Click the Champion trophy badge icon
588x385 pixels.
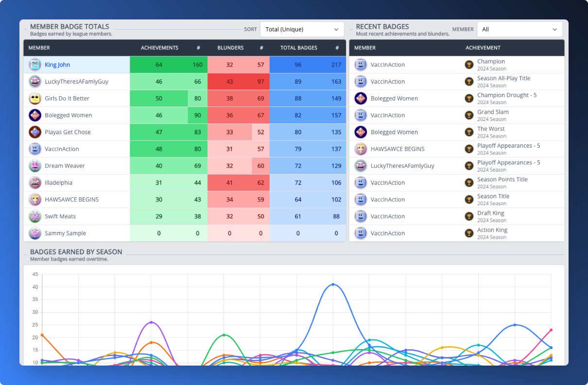point(469,65)
